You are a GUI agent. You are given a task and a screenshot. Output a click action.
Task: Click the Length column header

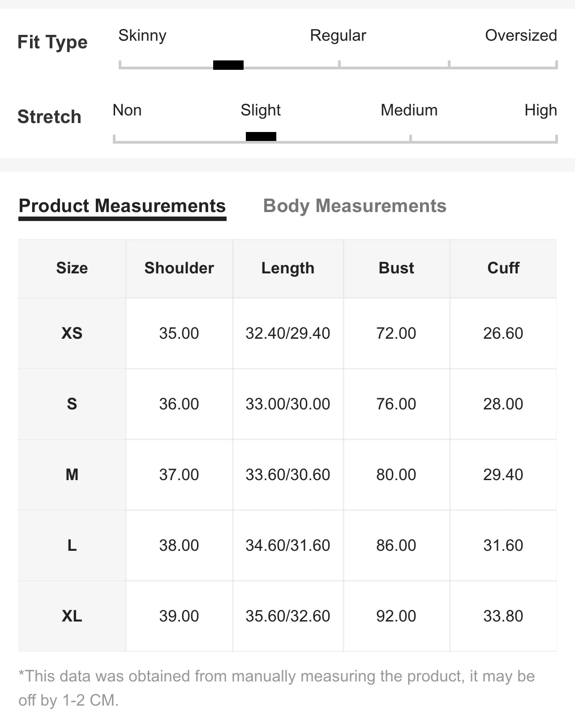[x=288, y=268]
